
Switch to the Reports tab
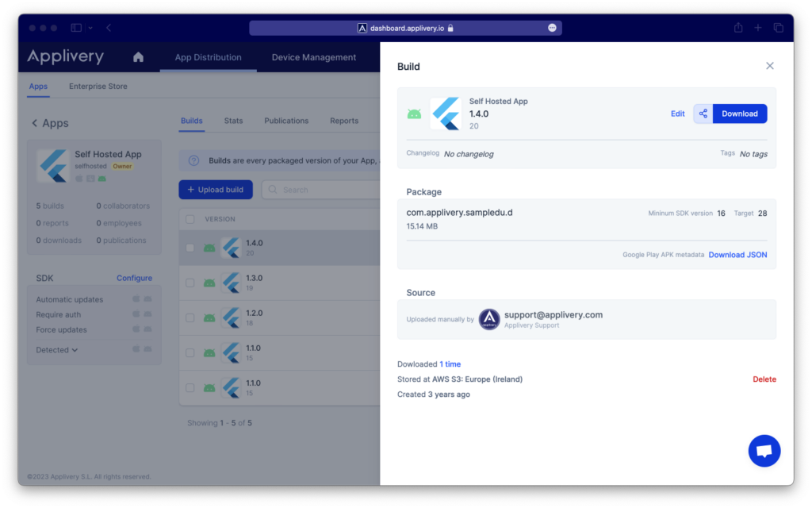[344, 121]
